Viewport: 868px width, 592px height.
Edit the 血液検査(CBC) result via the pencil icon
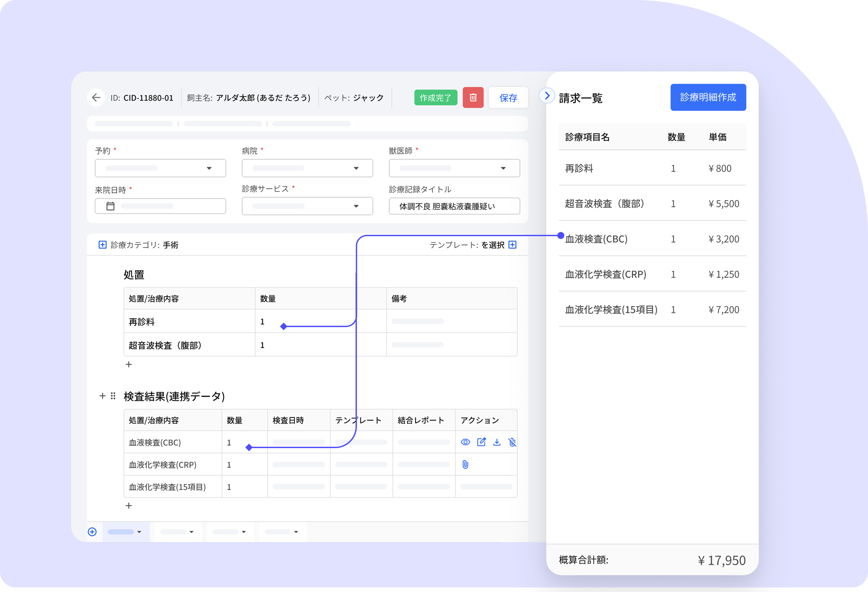click(x=481, y=442)
